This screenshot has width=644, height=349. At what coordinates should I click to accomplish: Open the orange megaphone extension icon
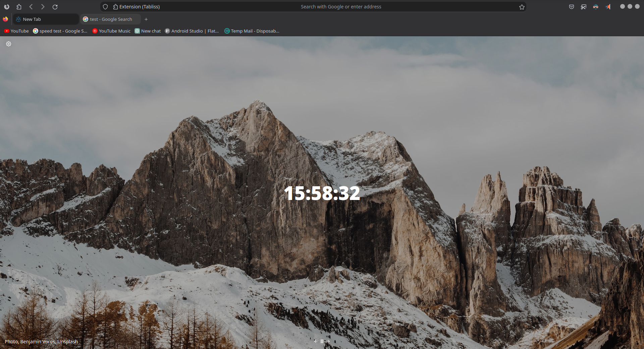tap(608, 7)
